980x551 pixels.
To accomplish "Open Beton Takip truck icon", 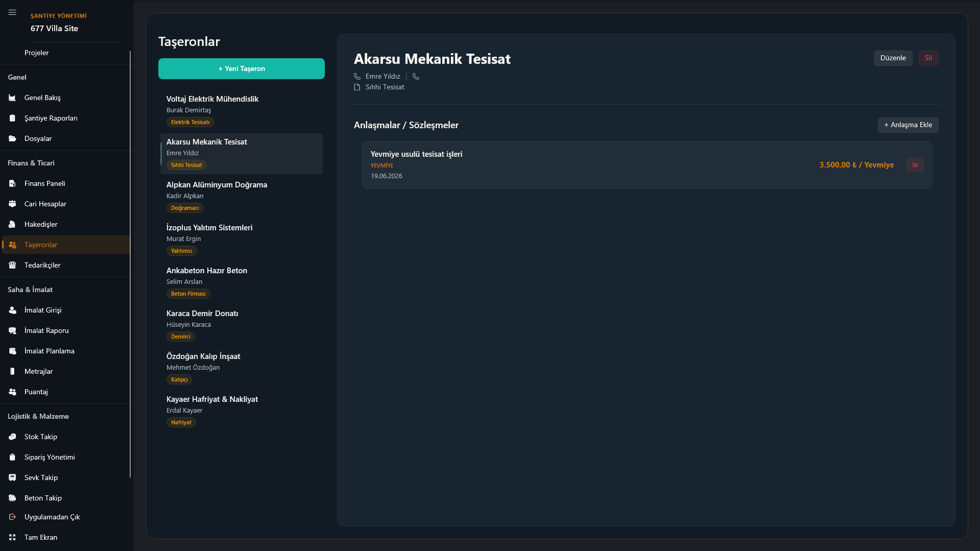I will (12, 498).
